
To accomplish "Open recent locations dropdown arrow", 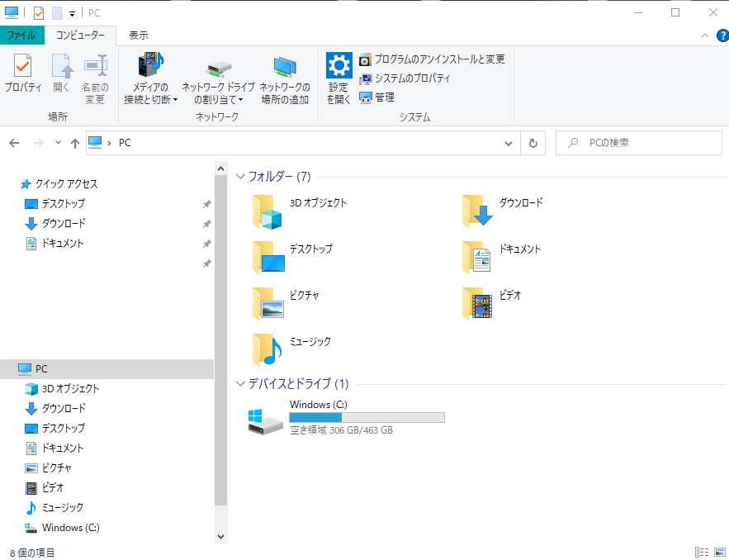I will click(x=58, y=143).
